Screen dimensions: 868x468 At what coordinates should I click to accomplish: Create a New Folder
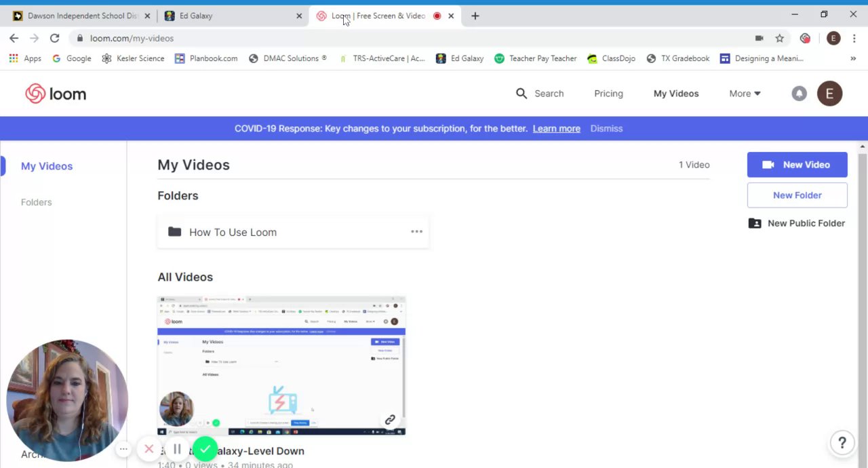797,195
